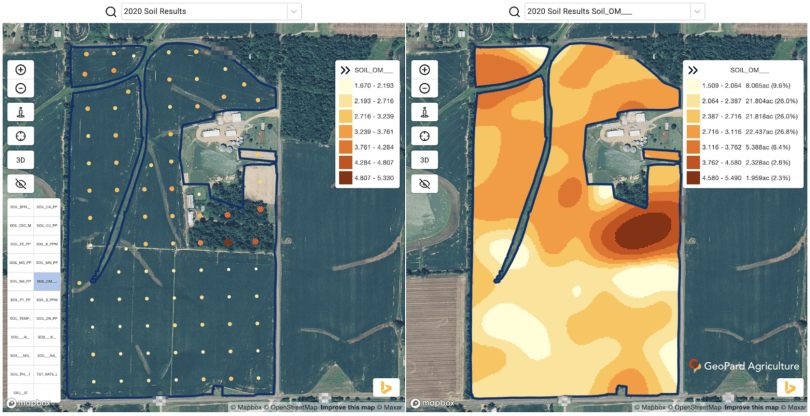Collapse the left map legend with double chevron
The height and width of the screenshot is (416, 810).
(x=345, y=70)
